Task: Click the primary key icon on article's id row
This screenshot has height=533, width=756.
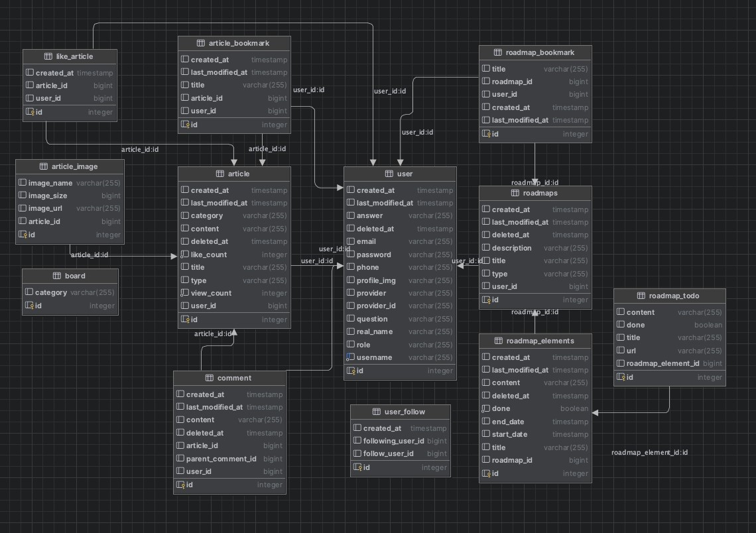Action: pyautogui.click(x=184, y=319)
